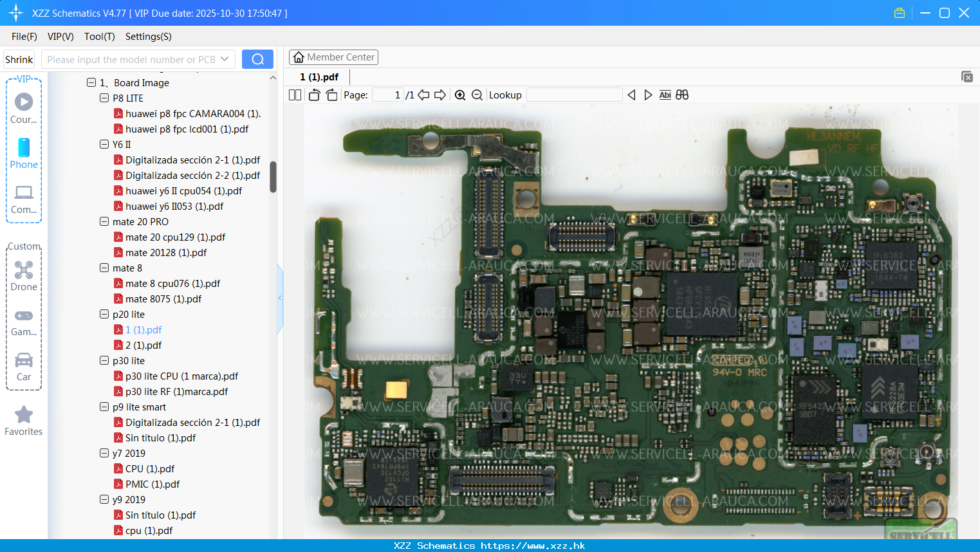The width and height of the screenshot is (980, 552).
Task: Open PMIC (1).pdf under y7 2019
Action: pos(153,484)
